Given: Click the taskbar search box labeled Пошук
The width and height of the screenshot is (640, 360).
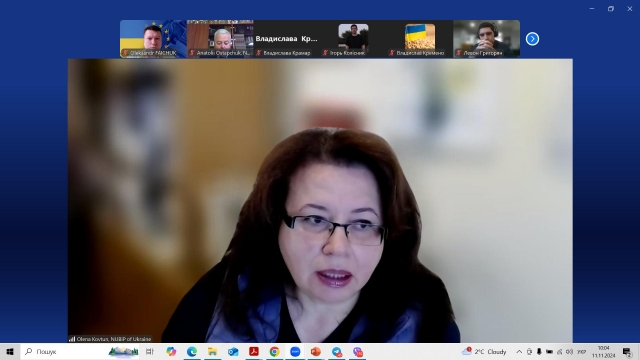Looking at the screenshot, I should 80,351.
